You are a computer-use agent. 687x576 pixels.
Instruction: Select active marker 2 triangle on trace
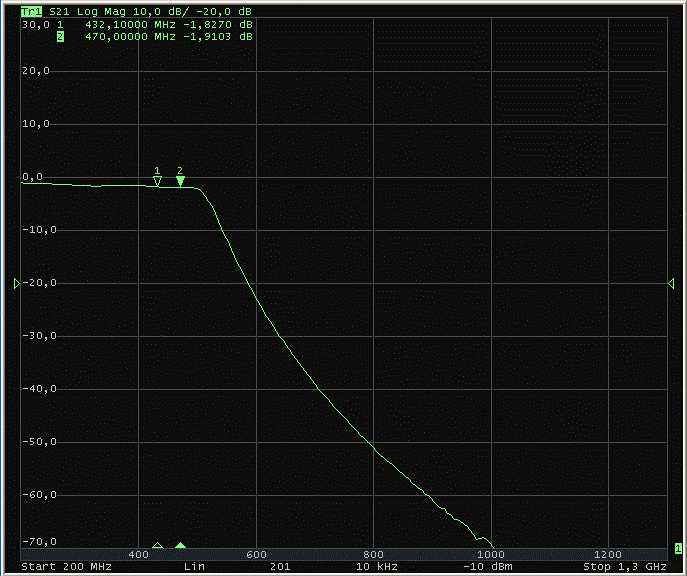[180, 181]
